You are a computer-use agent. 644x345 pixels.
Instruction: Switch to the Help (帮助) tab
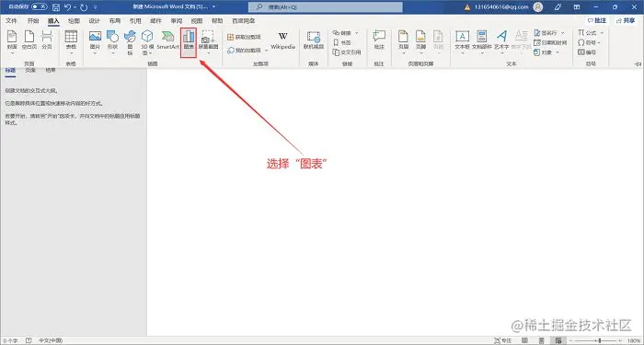[217, 20]
